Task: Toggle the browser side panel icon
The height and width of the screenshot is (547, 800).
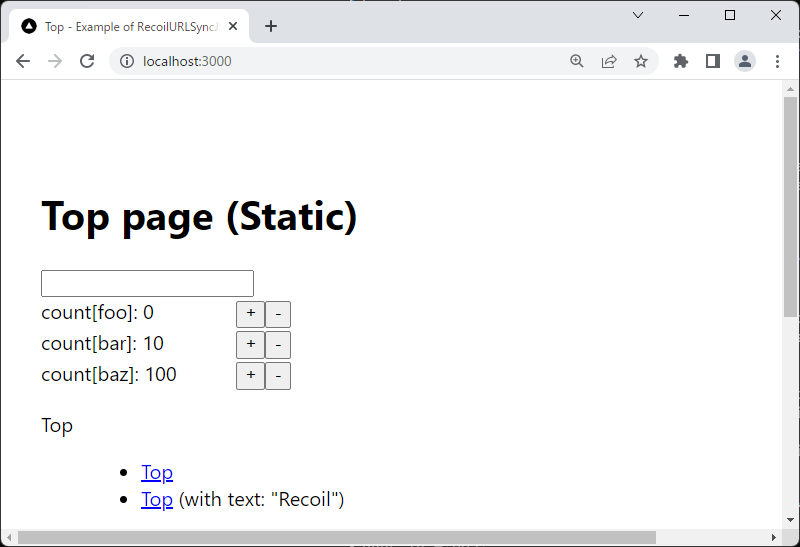Action: [713, 61]
